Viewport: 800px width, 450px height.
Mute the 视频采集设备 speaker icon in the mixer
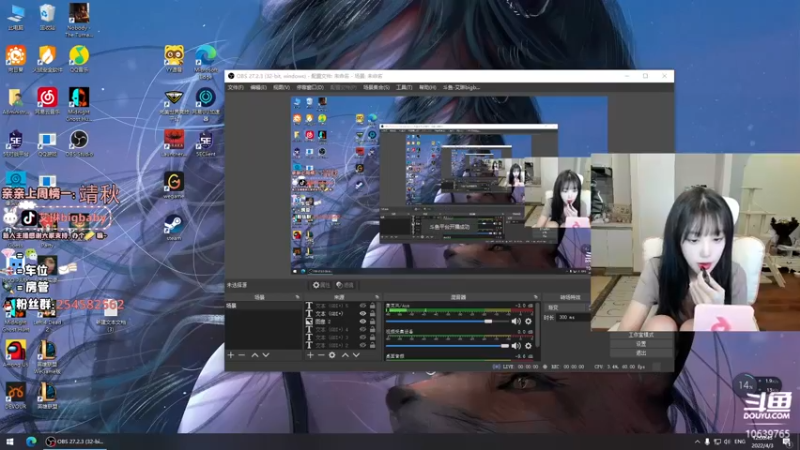pyautogui.click(x=516, y=345)
